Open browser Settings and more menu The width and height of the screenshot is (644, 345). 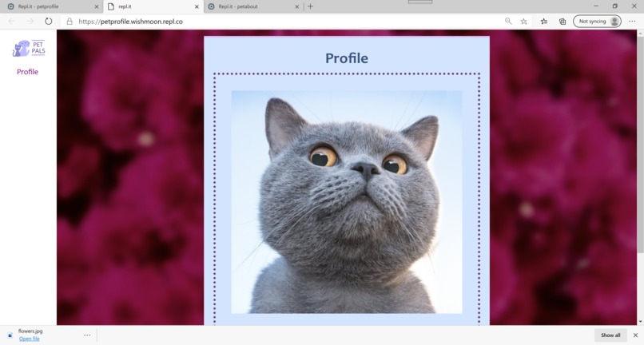coord(632,22)
